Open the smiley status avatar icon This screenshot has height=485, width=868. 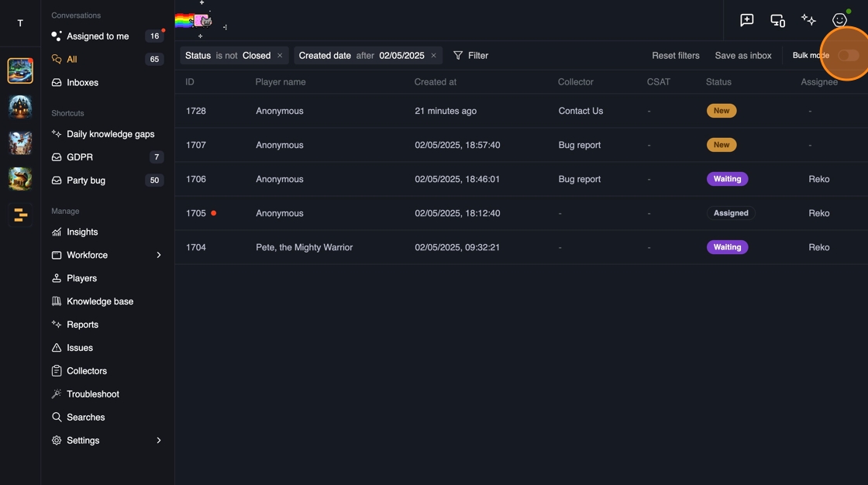(x=839, y=20)
